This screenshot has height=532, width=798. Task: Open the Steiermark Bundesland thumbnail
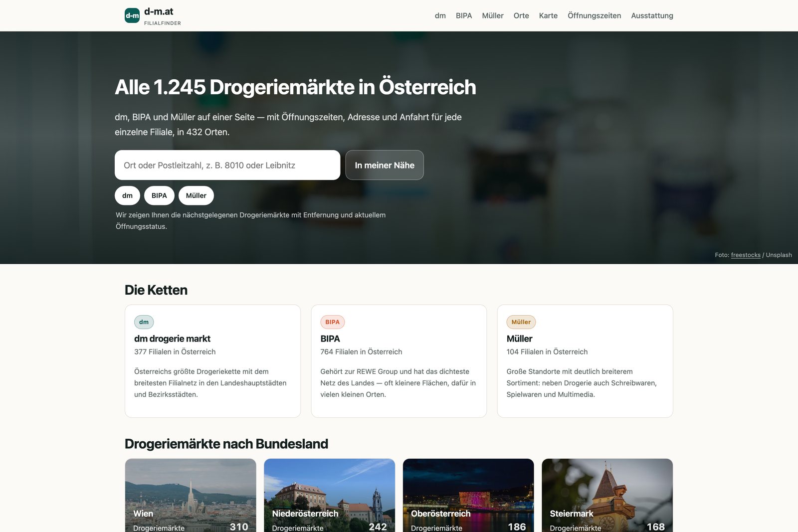tap(607, 496)
